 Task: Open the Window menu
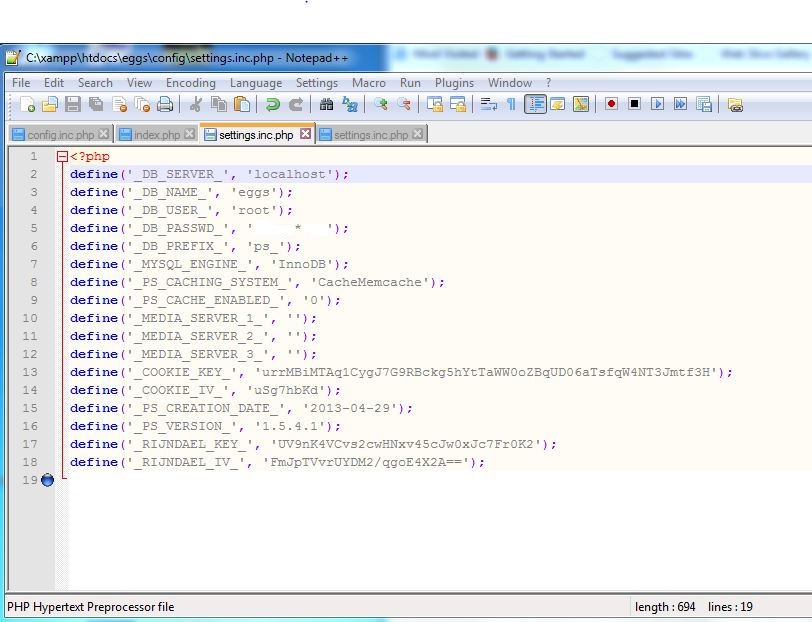[510, 83]
